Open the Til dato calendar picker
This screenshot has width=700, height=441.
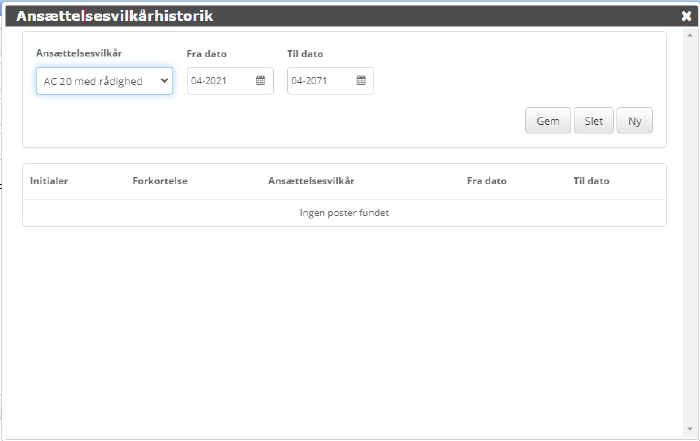(360, 81)
